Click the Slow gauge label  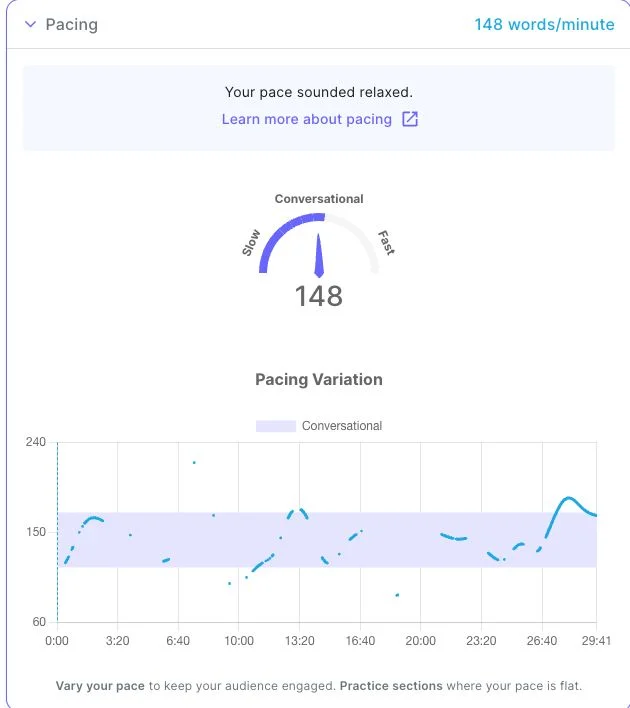pyautogui.click(x=251, y=242)
